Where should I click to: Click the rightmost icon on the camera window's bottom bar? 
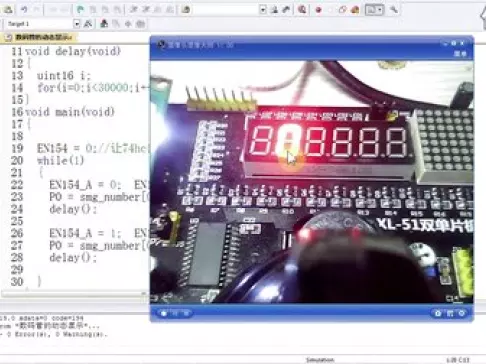462,313
